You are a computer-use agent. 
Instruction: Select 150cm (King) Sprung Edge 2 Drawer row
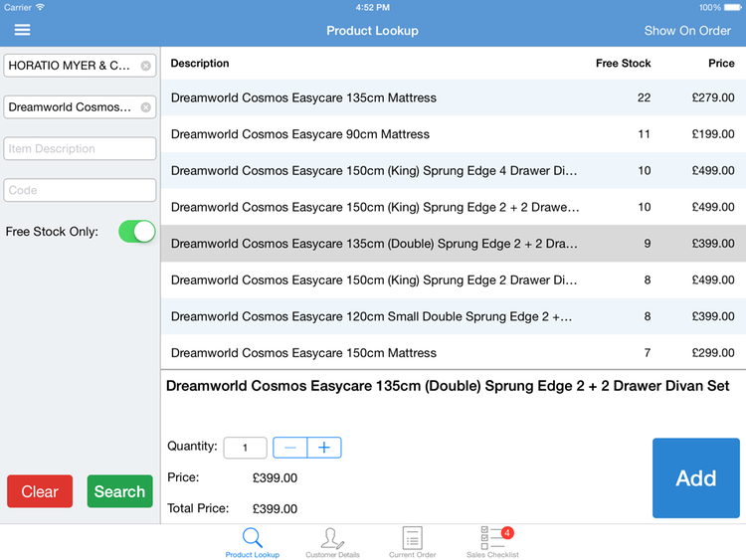pyautogui.click(x=454, y=280)
